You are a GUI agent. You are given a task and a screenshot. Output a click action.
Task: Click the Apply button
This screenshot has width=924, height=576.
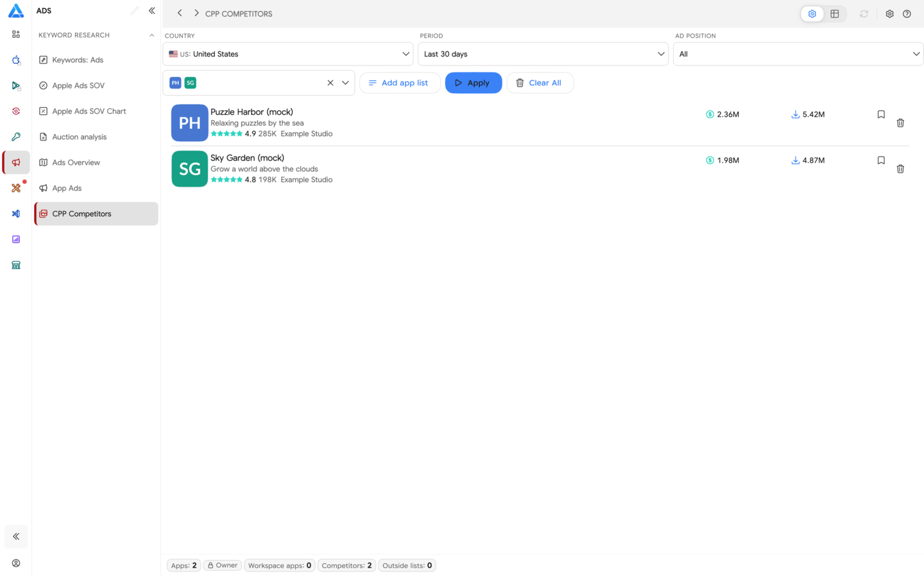click(474, 83)
